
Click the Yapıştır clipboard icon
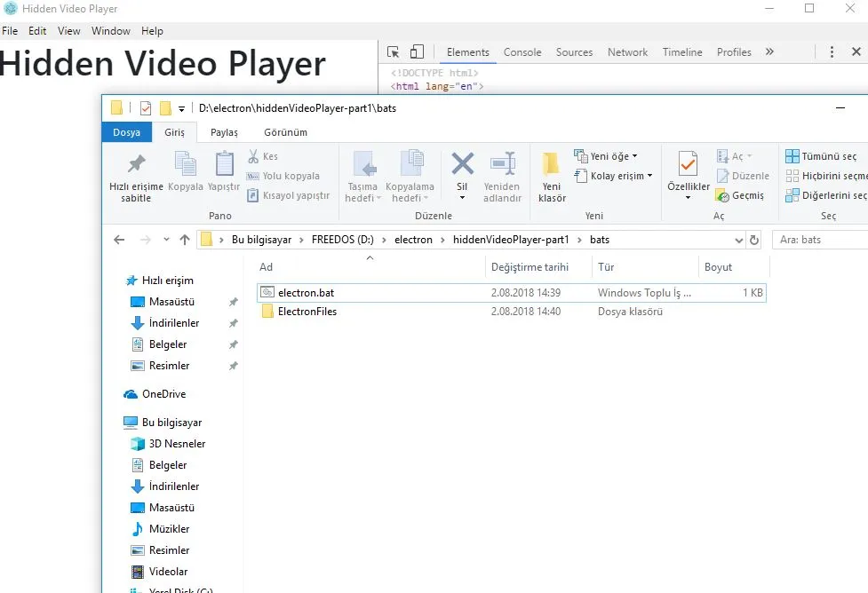pyautogui.click(x=224, y=164)
